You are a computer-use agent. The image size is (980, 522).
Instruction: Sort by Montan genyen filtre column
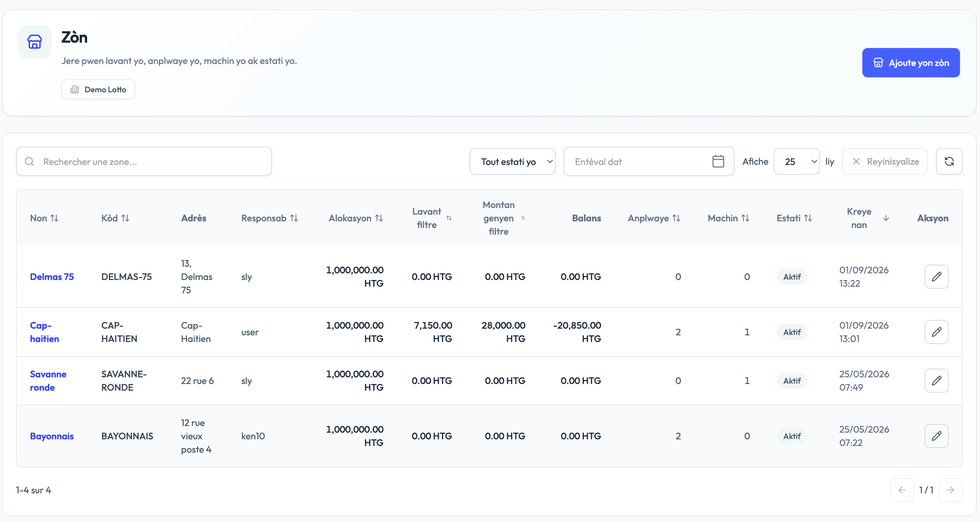tap(504, 218)
